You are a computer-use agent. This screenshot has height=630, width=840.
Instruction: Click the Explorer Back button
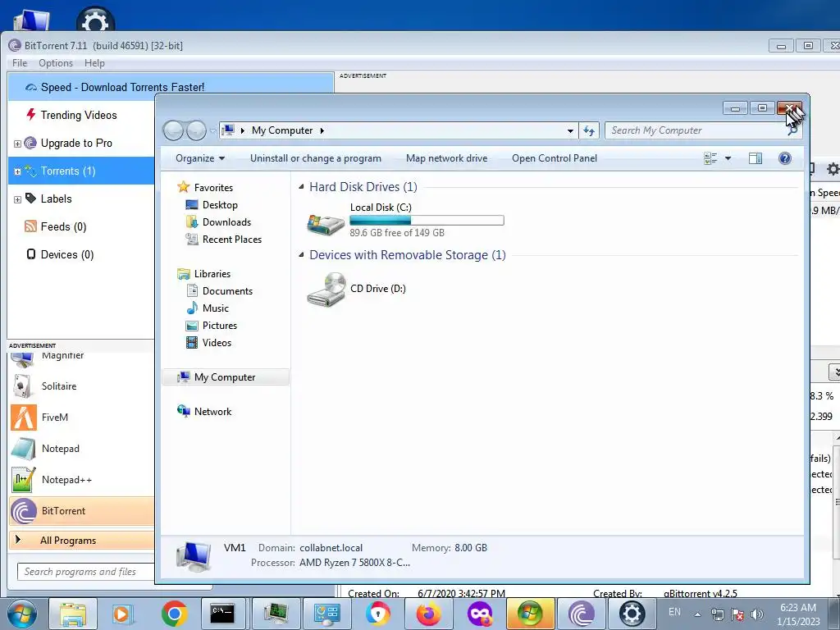point(173,130)
